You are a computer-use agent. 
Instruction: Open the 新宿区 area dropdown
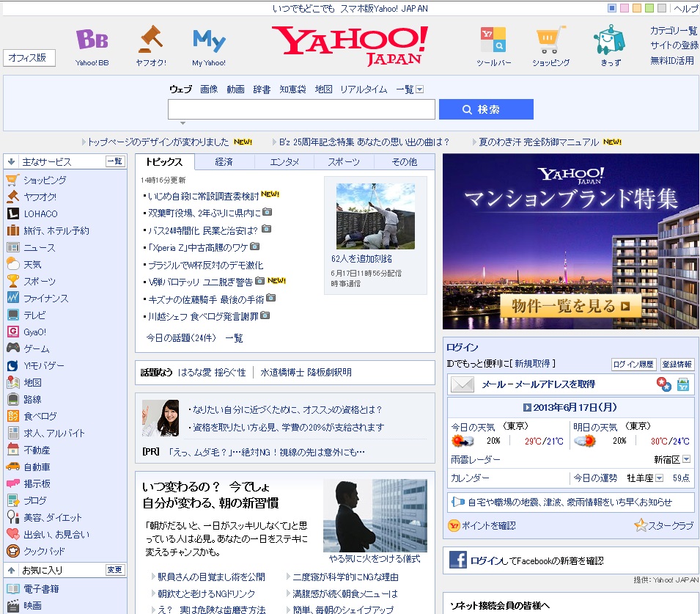tap(687, 459)
